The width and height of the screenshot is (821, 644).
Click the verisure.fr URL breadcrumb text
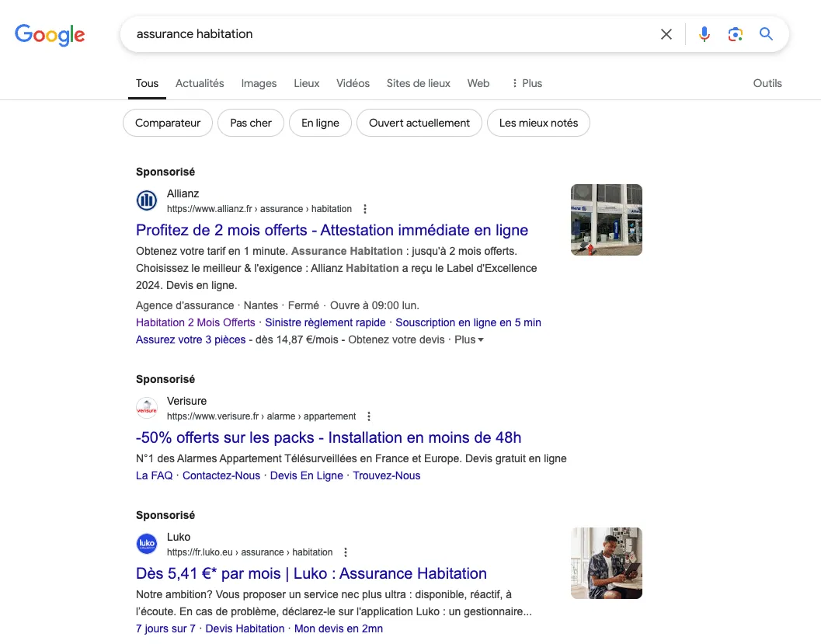point(261,416)
